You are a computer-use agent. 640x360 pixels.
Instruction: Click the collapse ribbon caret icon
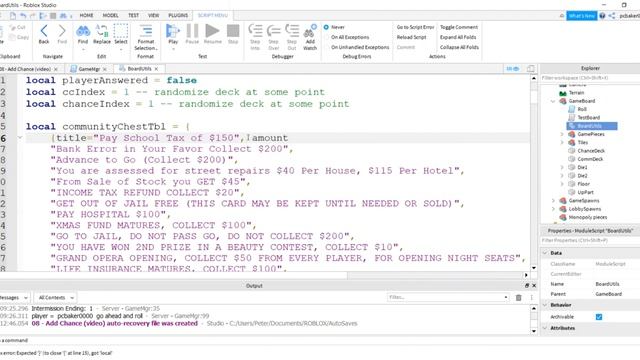click(562, 16)
